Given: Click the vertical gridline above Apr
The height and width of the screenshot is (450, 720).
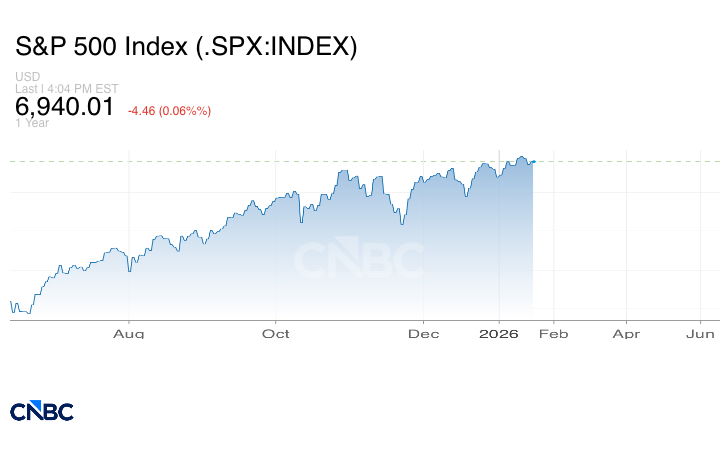Looking at the screenshot, I should click(626, 230).
